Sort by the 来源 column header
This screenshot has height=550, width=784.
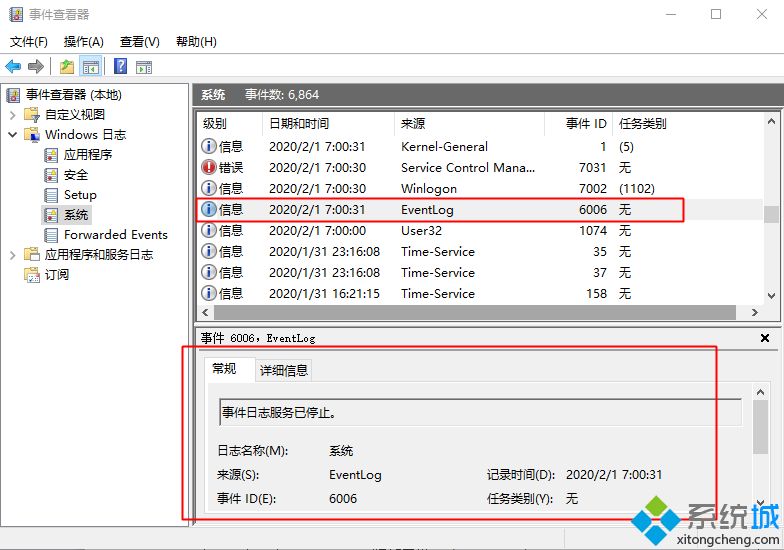(x=470, y=124)
